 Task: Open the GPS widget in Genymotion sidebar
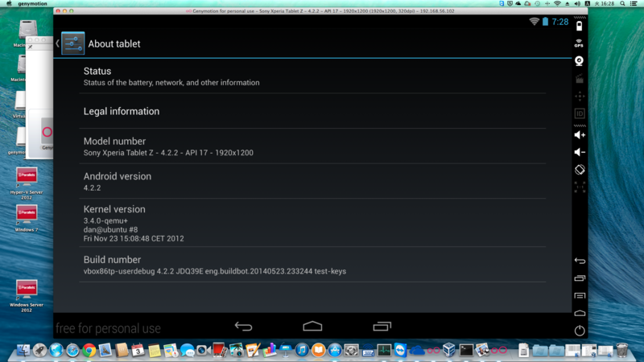point(579,43)
